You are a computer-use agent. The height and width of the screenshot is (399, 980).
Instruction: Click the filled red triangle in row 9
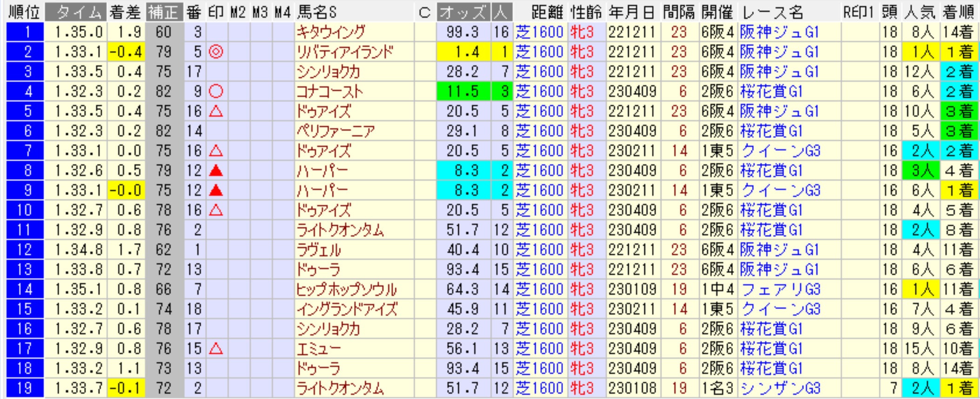pos(216,190)
